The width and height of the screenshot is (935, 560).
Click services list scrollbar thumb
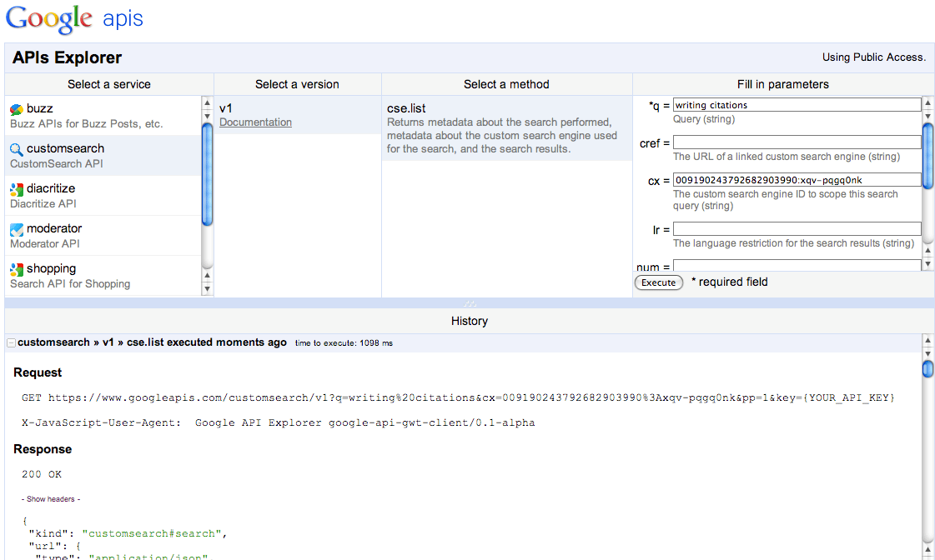(x=207, y=174)
